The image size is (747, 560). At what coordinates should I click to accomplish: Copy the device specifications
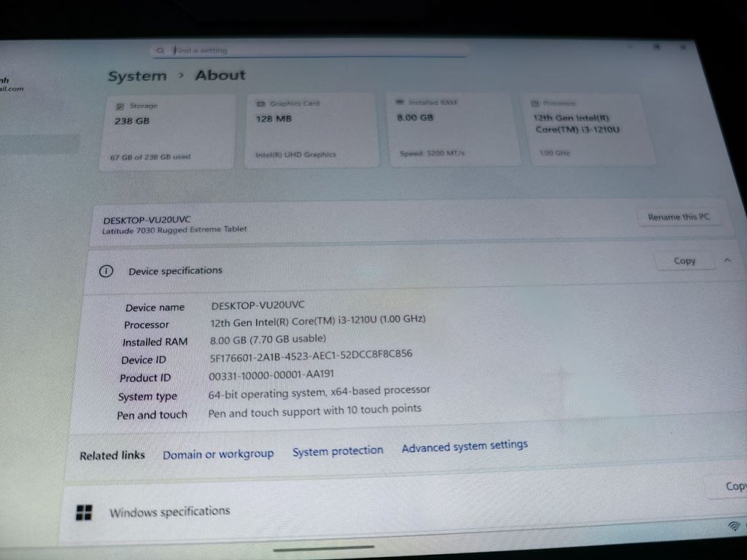(684, 261)
